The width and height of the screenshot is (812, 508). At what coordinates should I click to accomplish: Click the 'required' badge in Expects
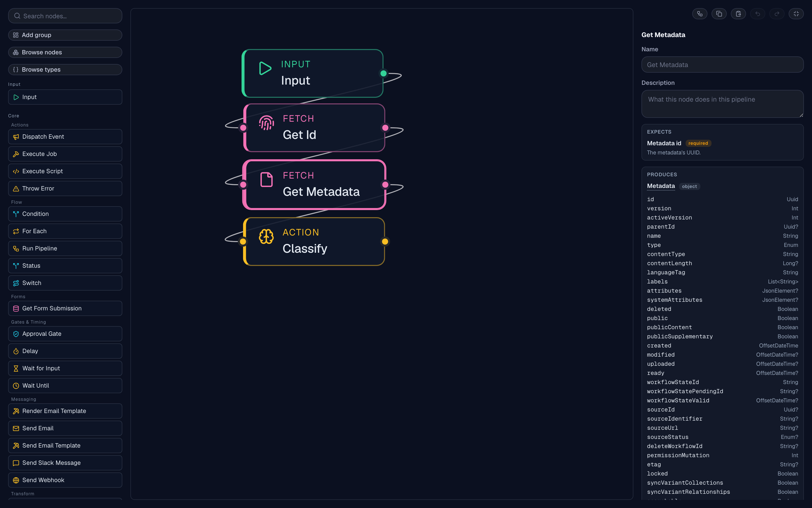[698, 143]
